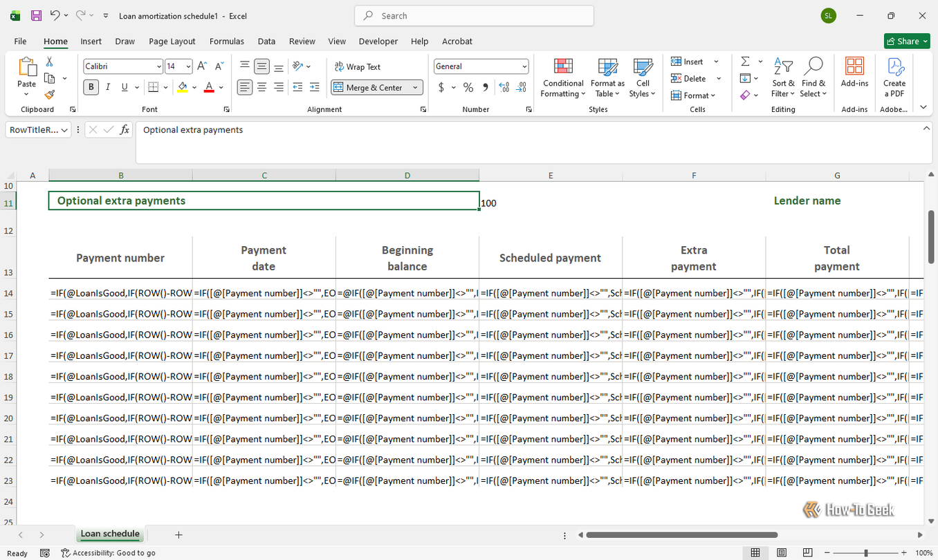
Task: Click the Fill down icon
Action: [745, 78]
